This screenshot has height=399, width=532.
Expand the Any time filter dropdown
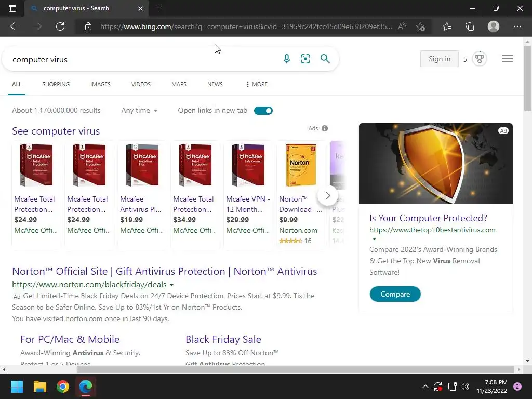(x=139, y=110)
